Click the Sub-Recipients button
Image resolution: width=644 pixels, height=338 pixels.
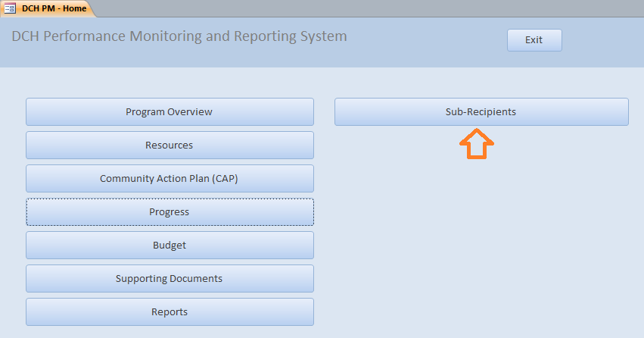[481, 112]
